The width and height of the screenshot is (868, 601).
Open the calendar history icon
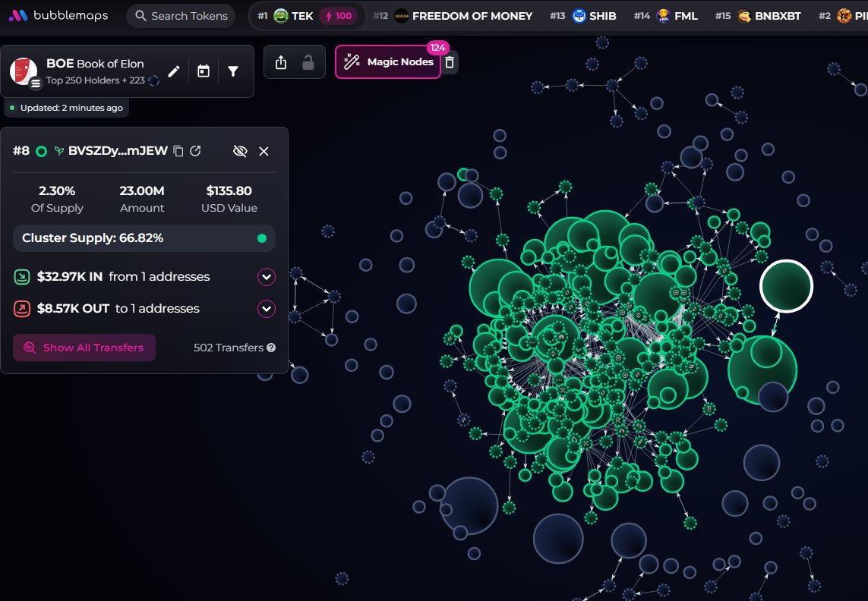point(204,71)
